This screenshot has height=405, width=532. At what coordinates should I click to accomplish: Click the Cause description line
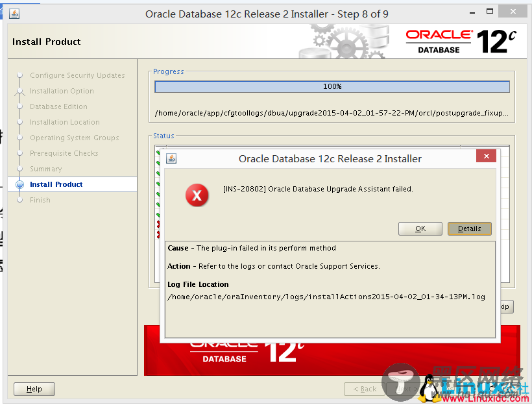(252, 248)
